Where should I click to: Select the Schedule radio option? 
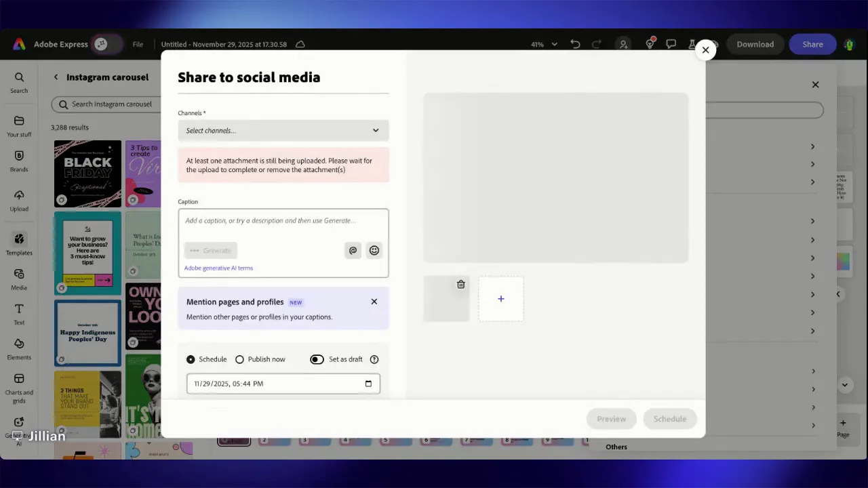pos(191,359)
